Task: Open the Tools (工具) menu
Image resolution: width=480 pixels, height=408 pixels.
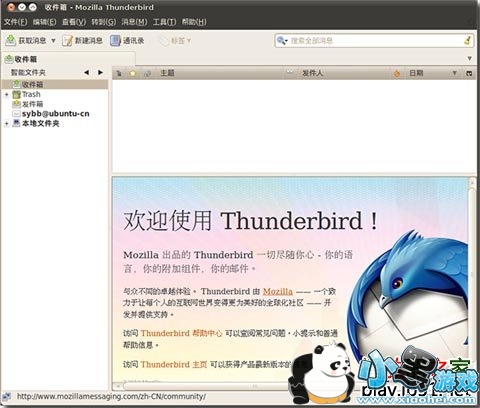Action: [x=164, y=22]
